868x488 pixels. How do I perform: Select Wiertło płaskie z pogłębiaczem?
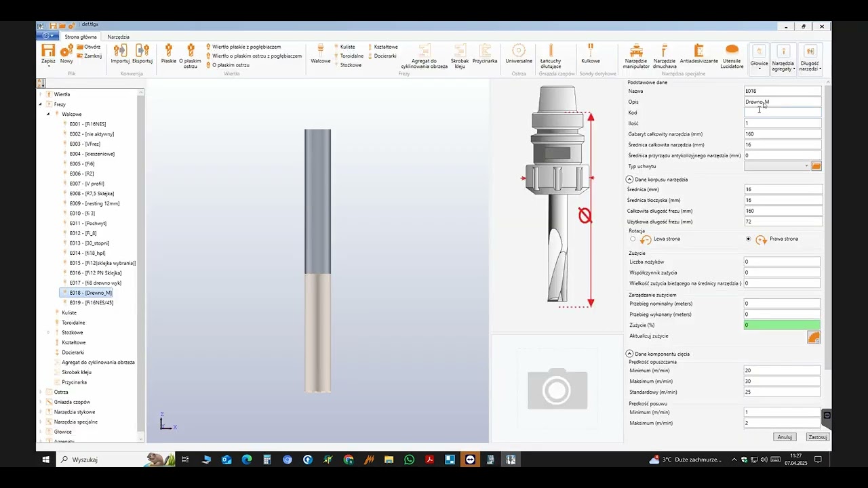pos(243,47)
